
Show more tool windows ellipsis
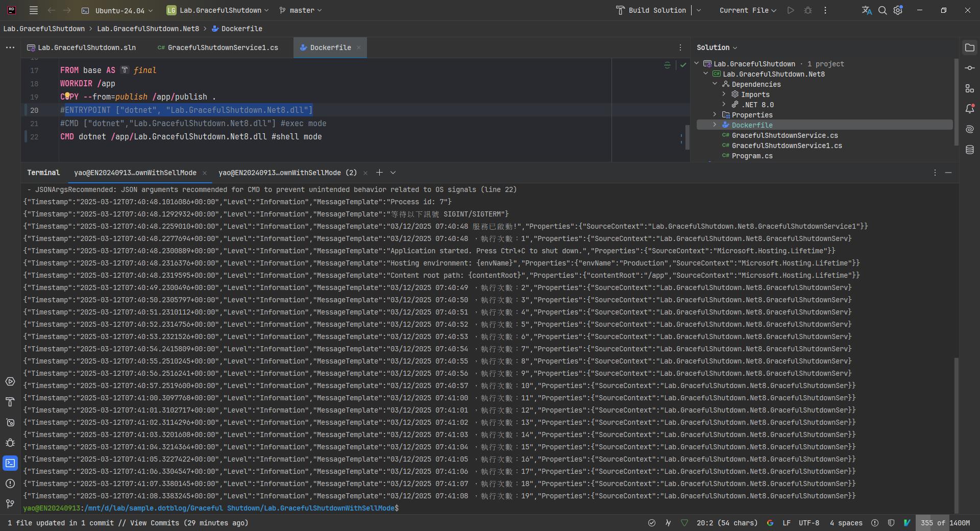(10, 47)
